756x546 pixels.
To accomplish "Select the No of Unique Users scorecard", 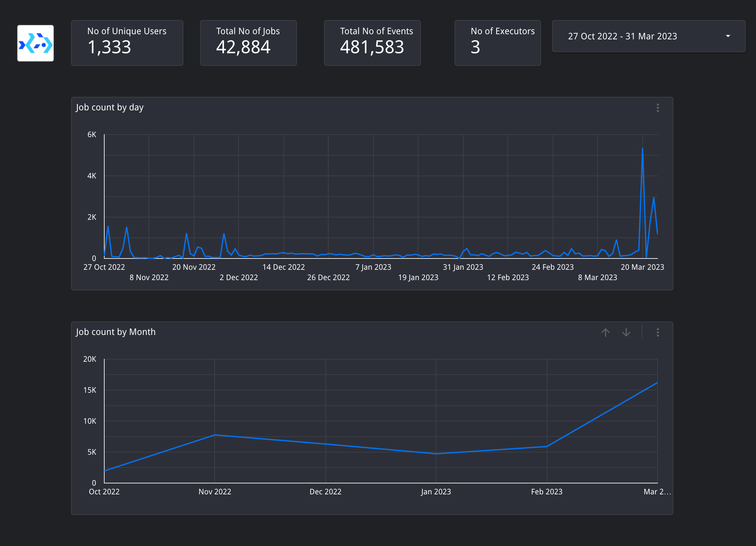I will click(127, 43).
